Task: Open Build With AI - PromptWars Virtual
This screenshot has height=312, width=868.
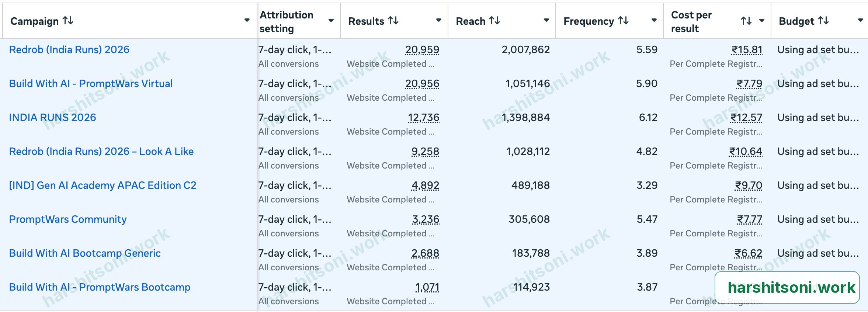Action: pyautogui.click(x=91, y=83)
